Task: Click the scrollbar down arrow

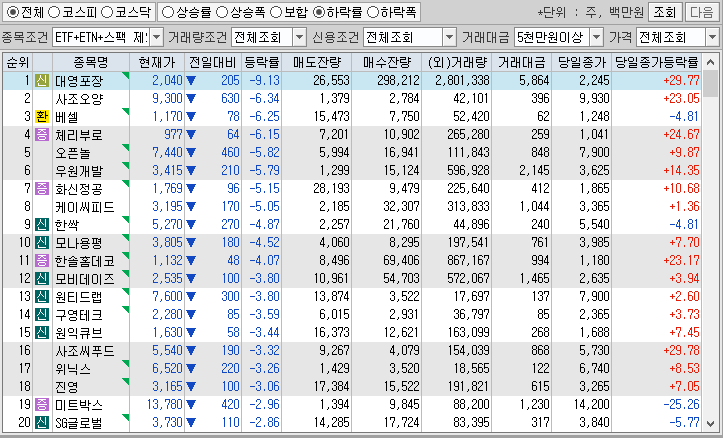Action: (711, 423)
